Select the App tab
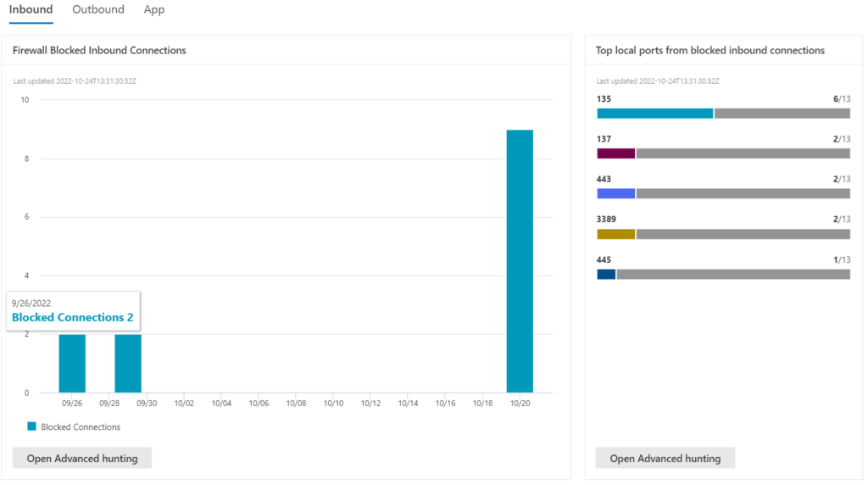The image size is (868, 485). tap(154, 10)
